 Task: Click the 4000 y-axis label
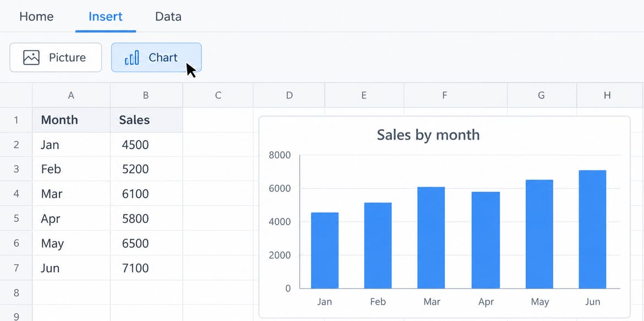click(280, 222)
